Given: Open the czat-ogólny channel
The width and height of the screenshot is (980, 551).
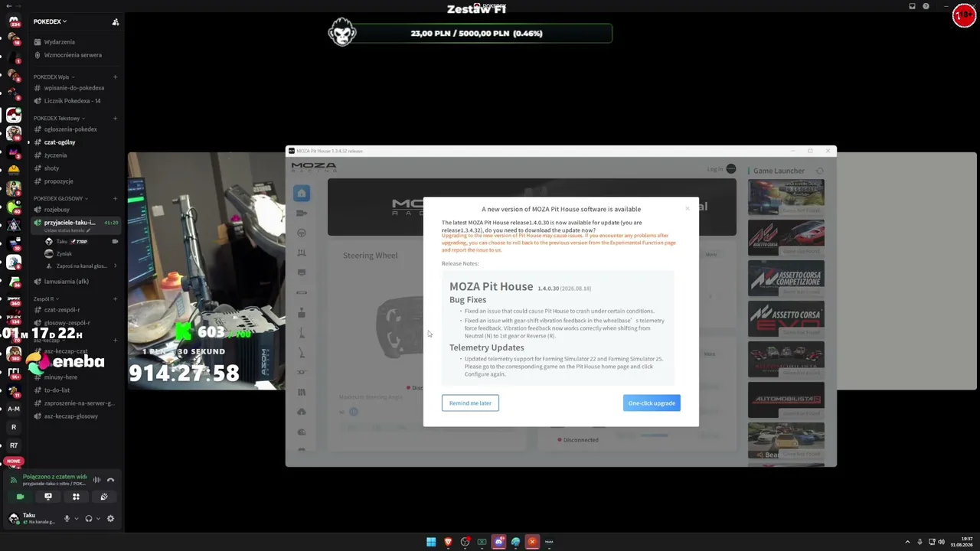Looking at the screenshot, I should tap(60, 142).
